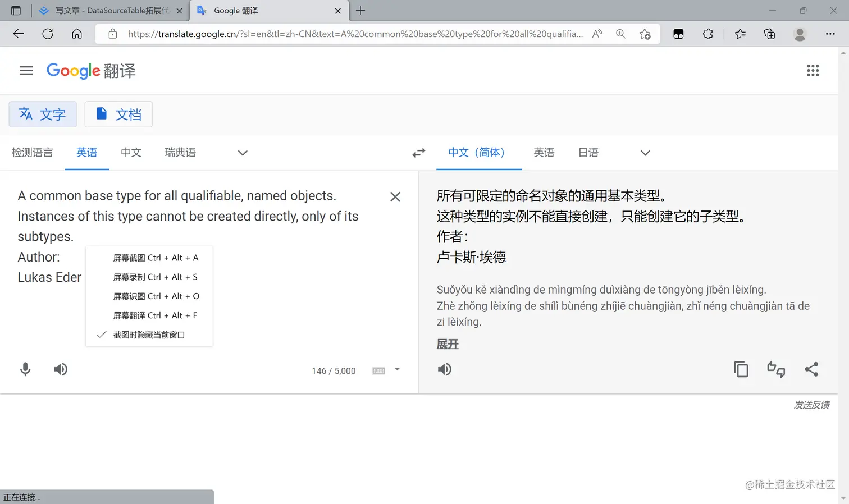Start voice input with the microphone

coord(25,369)
